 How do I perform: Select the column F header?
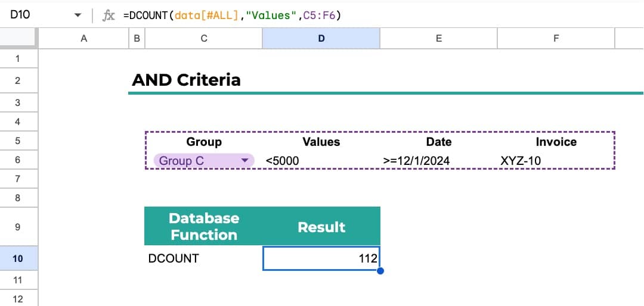click(x=556, y=39)
